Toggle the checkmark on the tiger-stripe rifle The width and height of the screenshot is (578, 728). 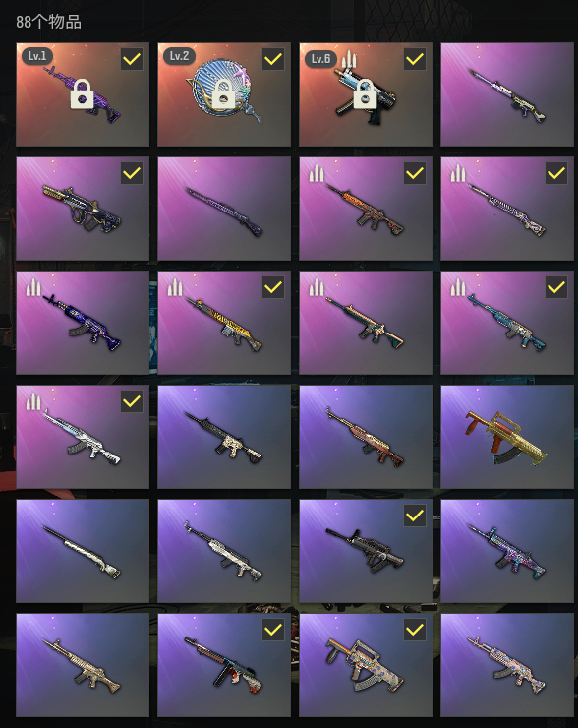click(x=273, y=287)
